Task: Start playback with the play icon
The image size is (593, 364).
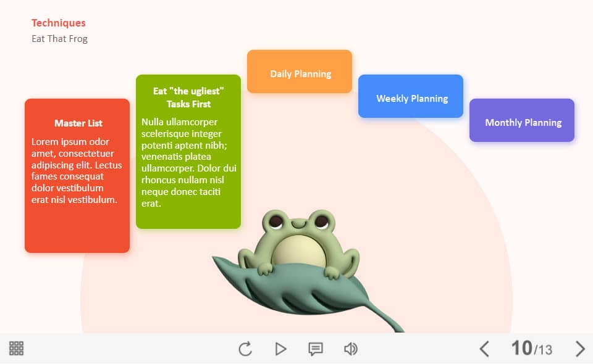Action: (x=280, y=349)
